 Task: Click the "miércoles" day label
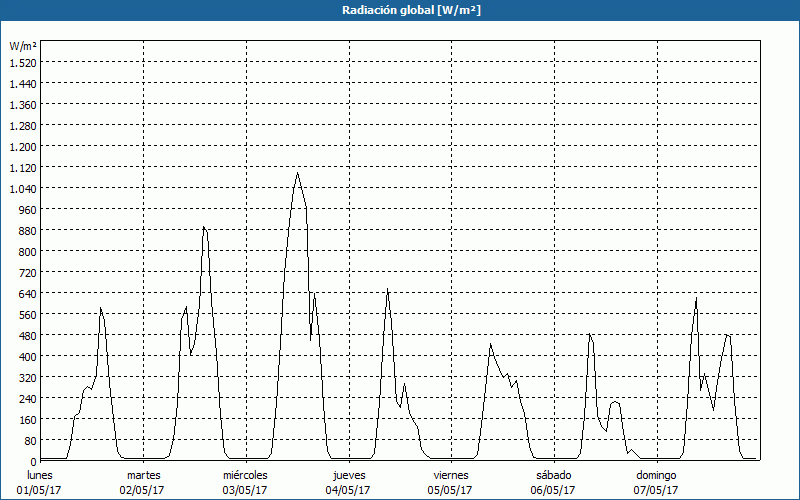click(245, 475)
